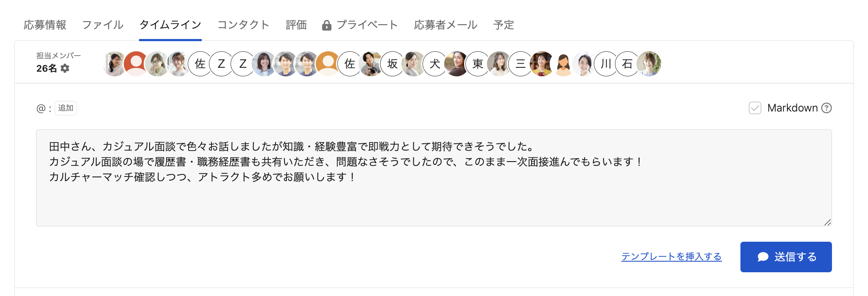The height and width of the screenshot is (296, 868).
Task: Open the 応募者メール tab
Action: (x=445, y=25)
